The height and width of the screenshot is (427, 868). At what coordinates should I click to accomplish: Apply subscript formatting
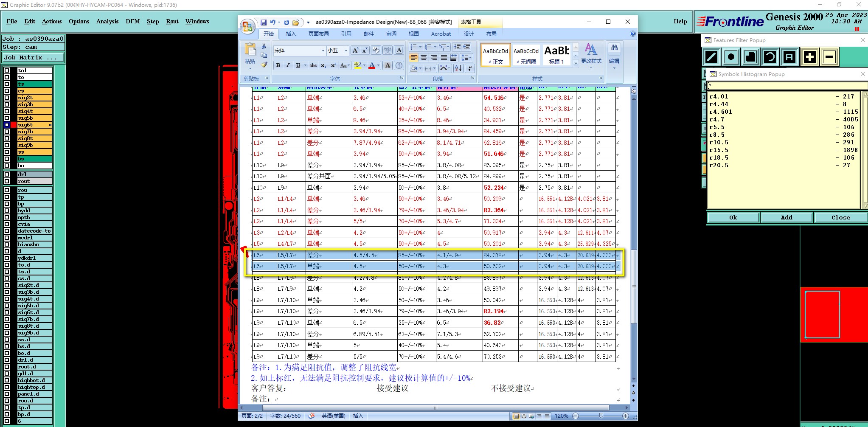(x=323, y=65)
